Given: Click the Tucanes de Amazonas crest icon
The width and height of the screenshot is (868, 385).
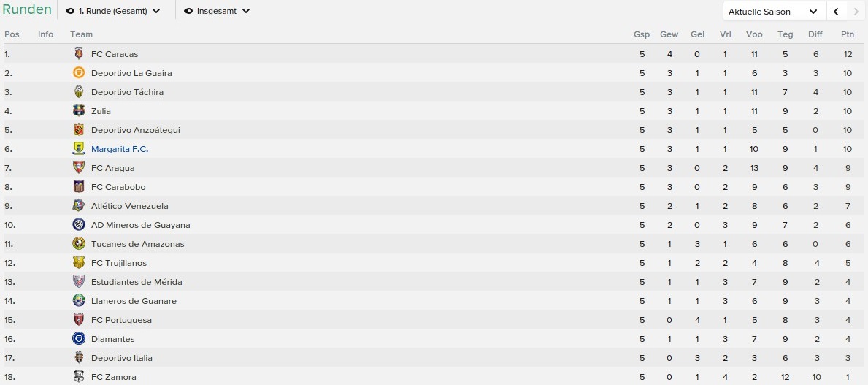Looking at the screenshot, I should 79,244.
